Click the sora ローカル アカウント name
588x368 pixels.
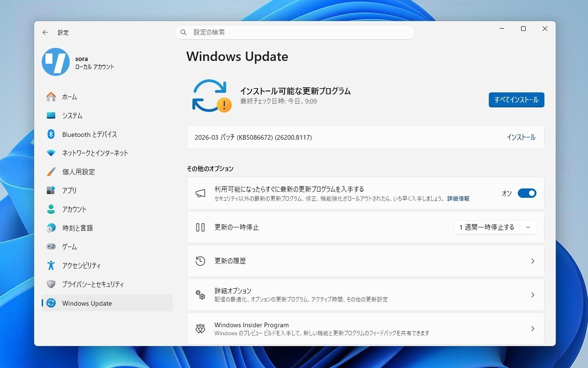click(95, 63)
